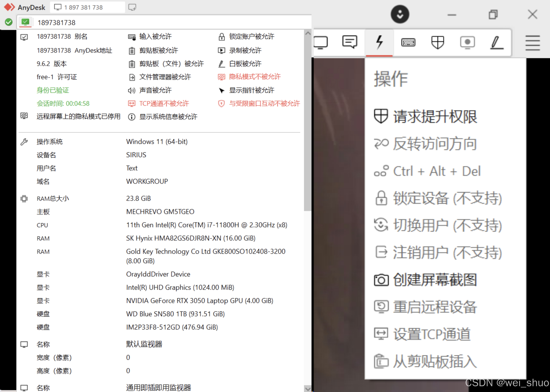Start session recording via recorder icon
This screenshot has width=550, height=392.
pyautogui.click(x=467, y=42)
